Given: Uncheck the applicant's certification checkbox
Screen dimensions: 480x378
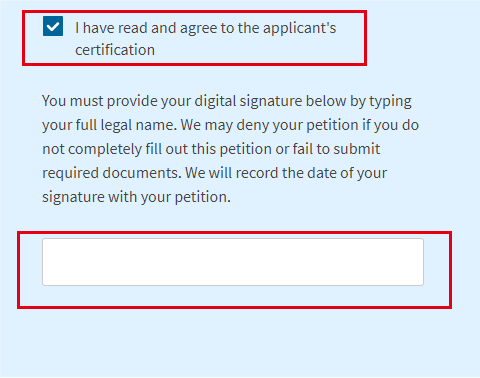Looking at the screenshot, I should coord(53,26).
